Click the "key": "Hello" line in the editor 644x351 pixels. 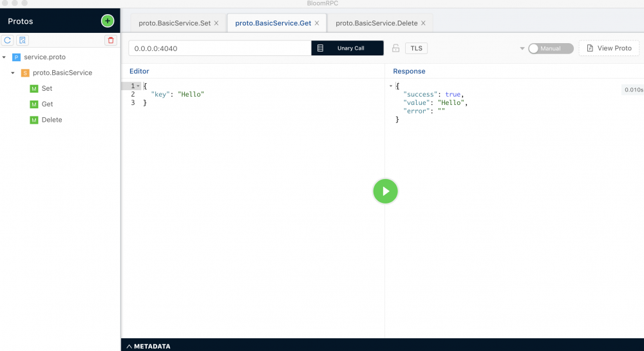point(178,95)
